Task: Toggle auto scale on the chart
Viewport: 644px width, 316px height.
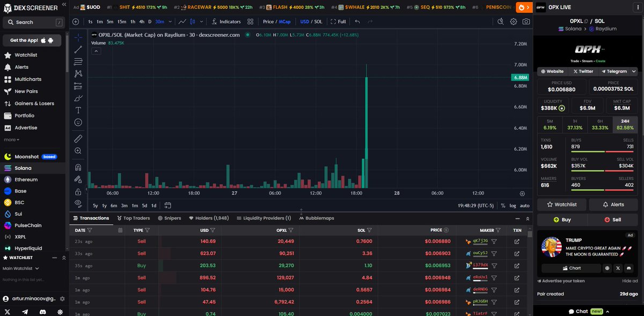Action: click(x=525, y=205)
